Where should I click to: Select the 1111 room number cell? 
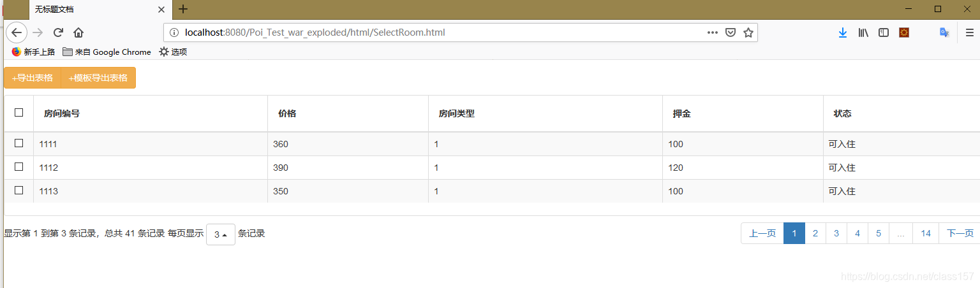[x=151, y=144]
